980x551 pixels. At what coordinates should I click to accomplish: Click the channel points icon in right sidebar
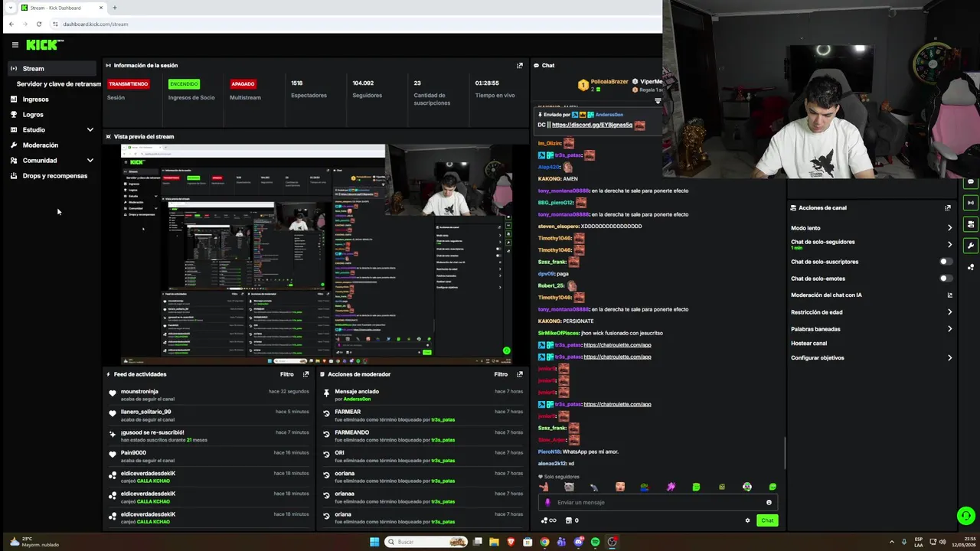coord(971,267)
